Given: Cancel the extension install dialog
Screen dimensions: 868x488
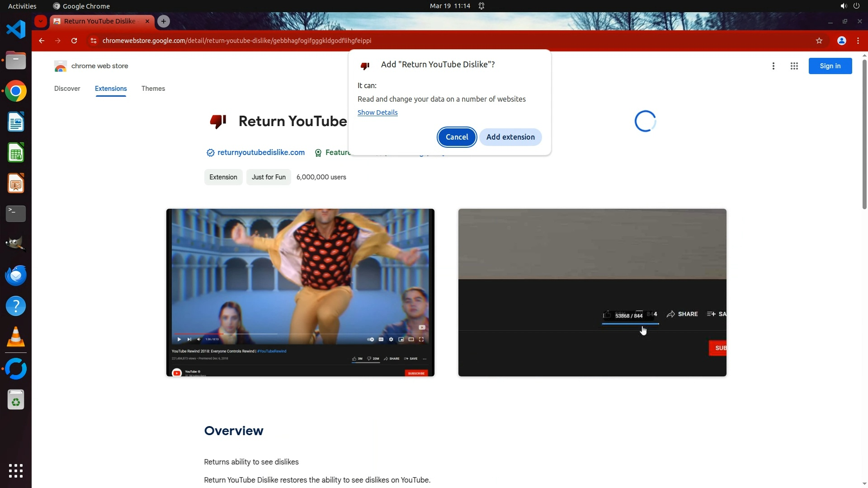Looking at the screenshot, I should point(457,137).
